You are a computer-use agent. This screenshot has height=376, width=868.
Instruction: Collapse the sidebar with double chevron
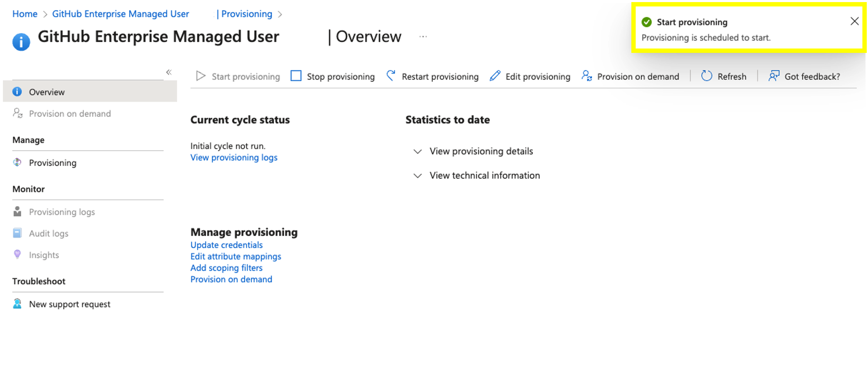[169, 72]
